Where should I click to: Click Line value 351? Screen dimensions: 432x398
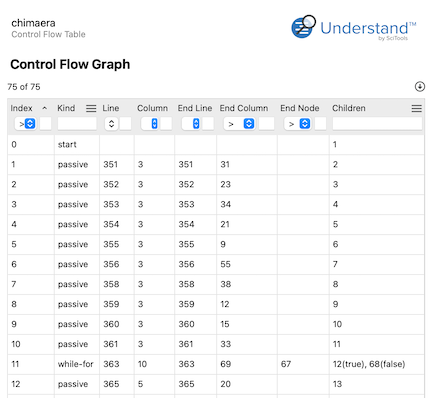point(110,164)
